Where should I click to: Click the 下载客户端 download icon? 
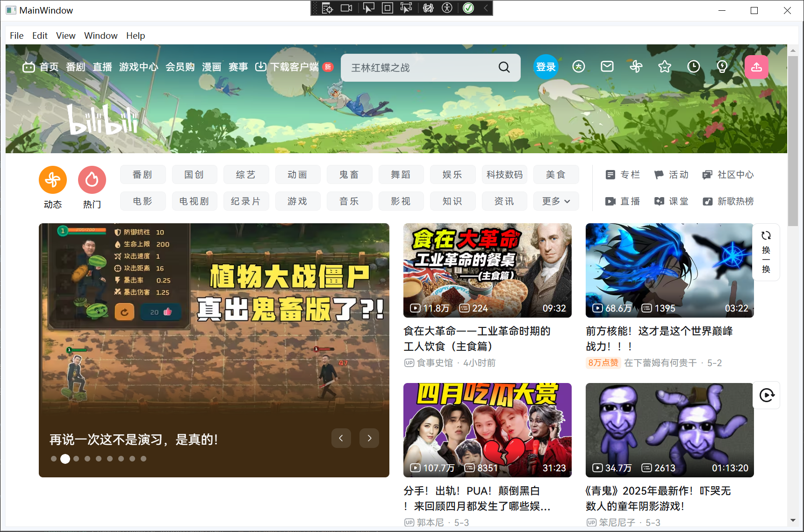pos(260,67)
